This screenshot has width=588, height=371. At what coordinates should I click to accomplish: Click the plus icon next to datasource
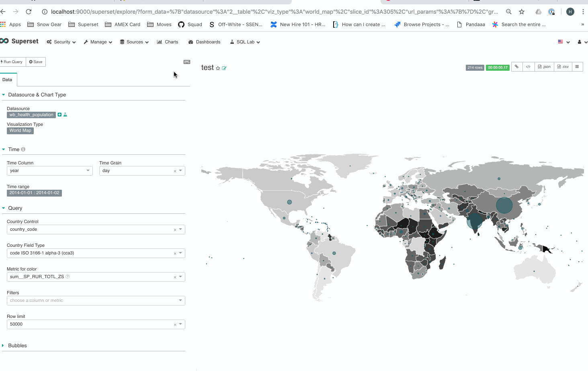[59, 115]
